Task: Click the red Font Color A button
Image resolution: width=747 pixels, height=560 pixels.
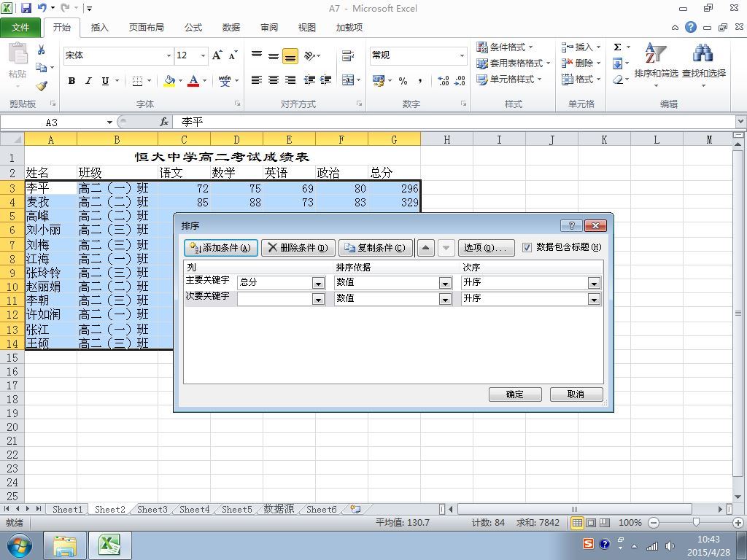Action: [193, 81]
